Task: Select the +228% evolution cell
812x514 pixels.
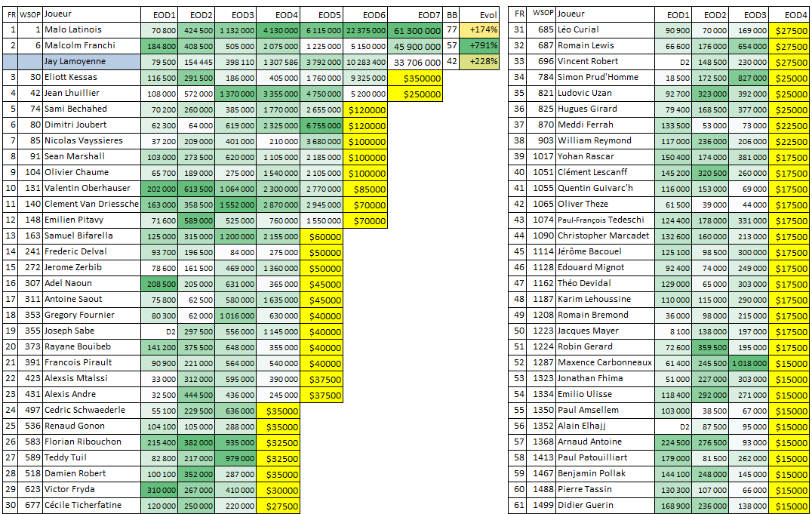Action: [x=479, y=62]
